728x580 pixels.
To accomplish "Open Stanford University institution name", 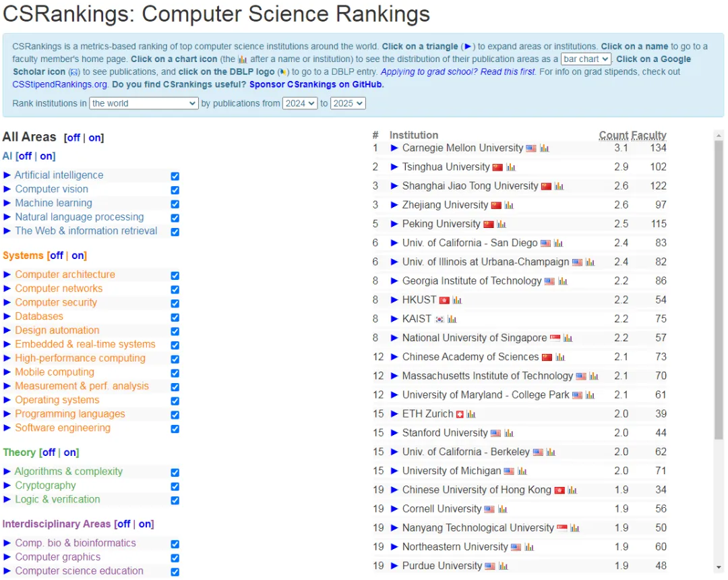I will coord(445,433).
